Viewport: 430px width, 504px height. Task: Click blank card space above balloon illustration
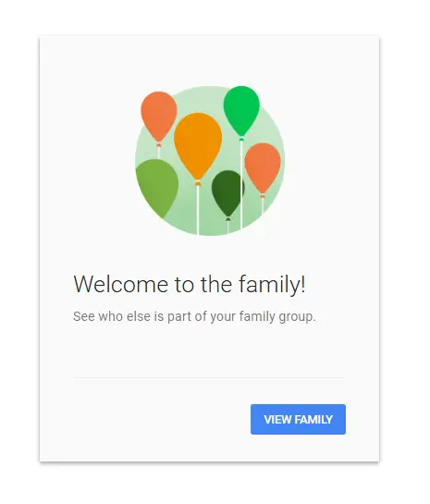[x=210, y=61]
